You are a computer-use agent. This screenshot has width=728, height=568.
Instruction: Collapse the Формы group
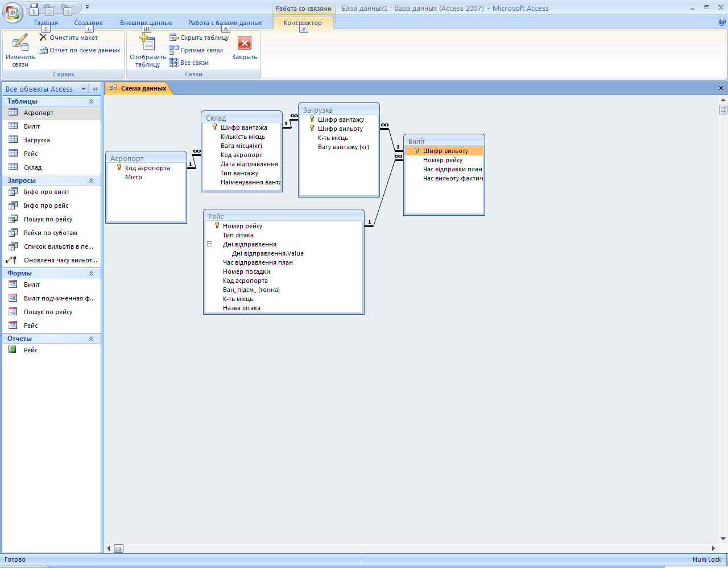click(91, 273)
